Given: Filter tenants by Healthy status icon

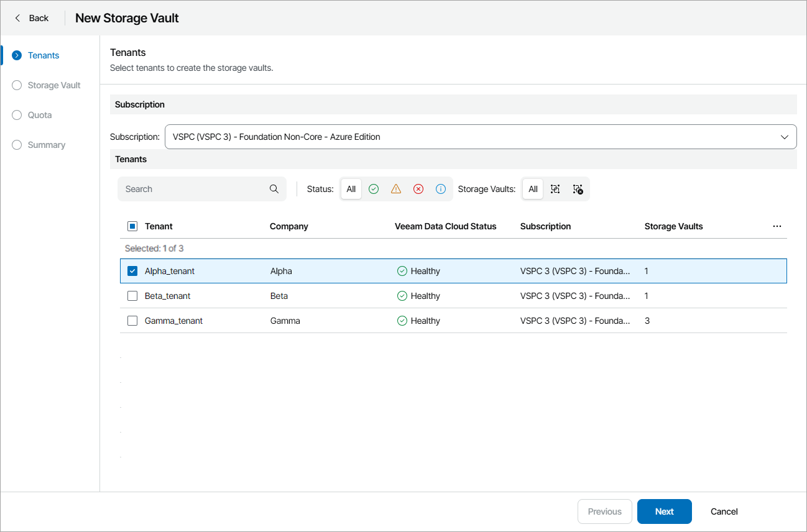Looking at the screenshot, I should click(374, 189).
